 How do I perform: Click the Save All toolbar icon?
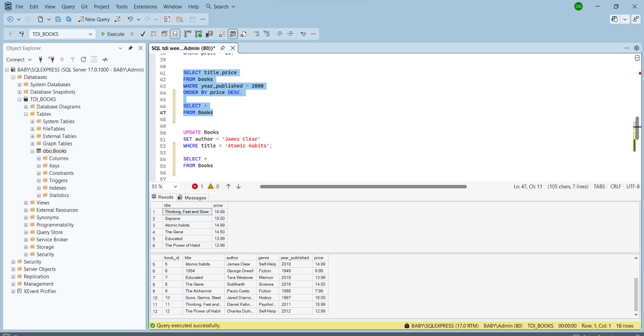point(68,19)
